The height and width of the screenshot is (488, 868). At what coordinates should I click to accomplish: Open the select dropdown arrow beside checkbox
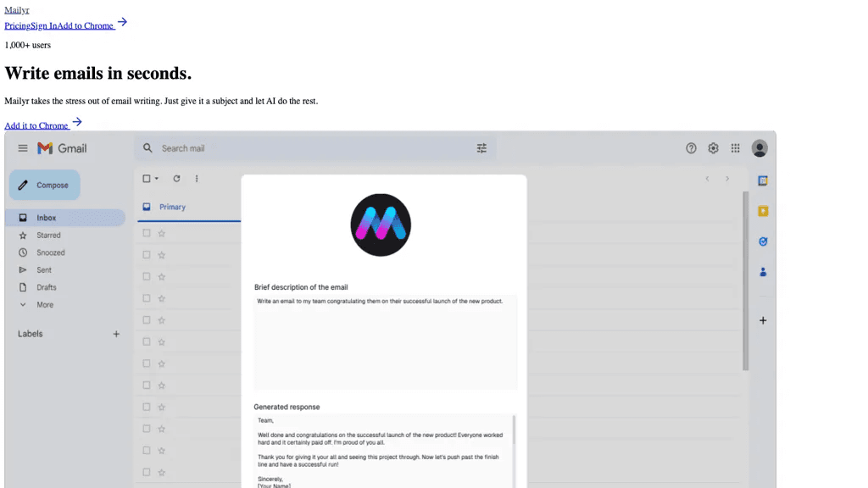pos(157,179)
